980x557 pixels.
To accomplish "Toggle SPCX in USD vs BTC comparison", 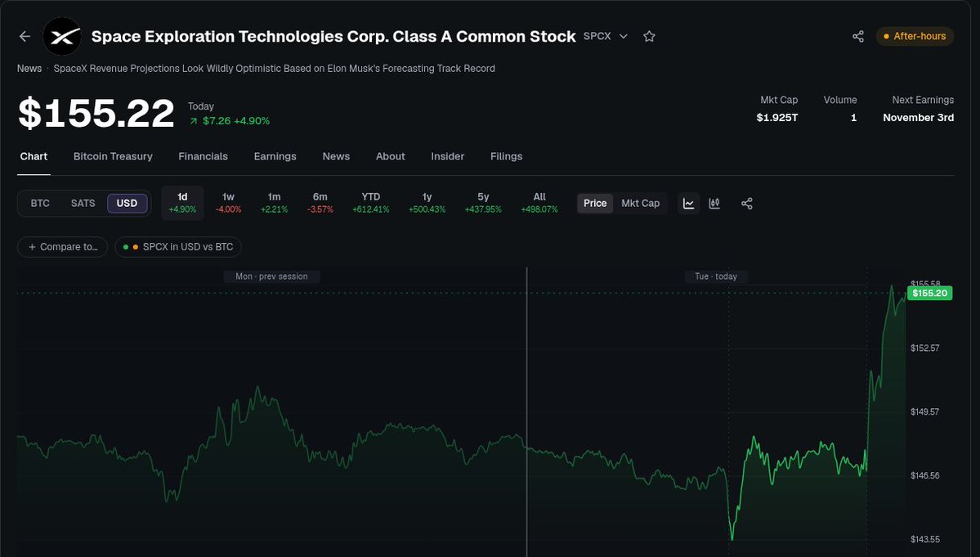I will pyautogui.click(x=178, y=247).
